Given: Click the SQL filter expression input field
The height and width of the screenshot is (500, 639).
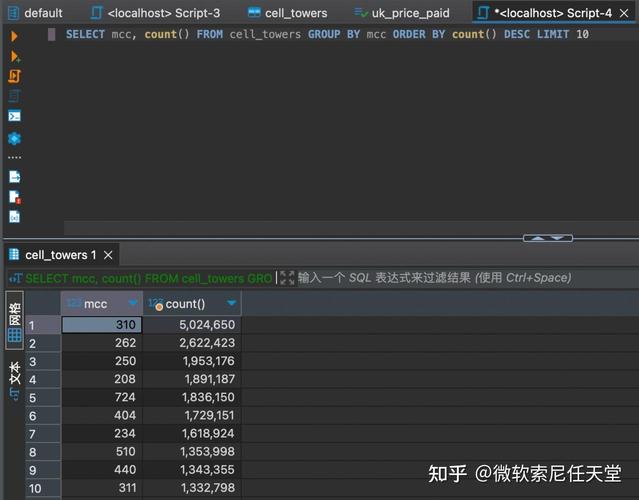Looking at the screenshot, I should tap(467, 278).
